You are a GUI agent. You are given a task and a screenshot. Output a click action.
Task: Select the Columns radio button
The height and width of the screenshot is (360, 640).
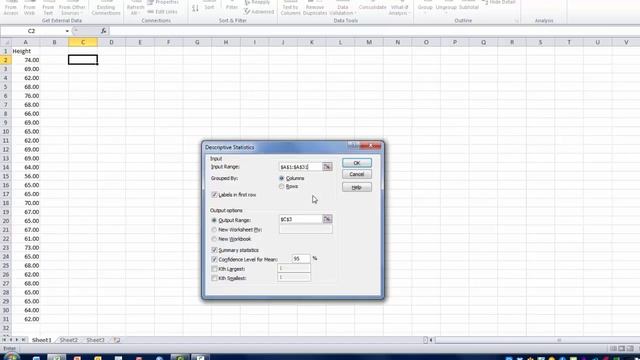(x=282, y=178)
